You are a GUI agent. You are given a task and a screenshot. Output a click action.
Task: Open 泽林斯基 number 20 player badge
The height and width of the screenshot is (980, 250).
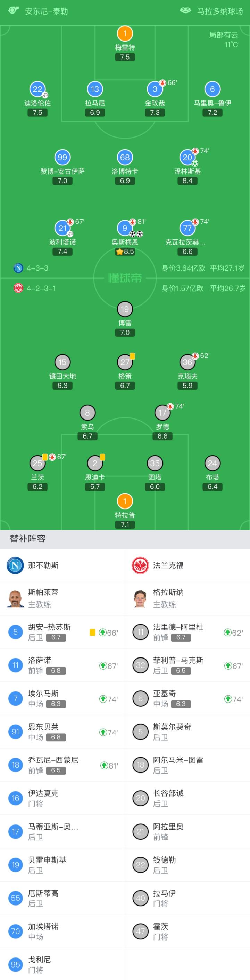click(x=187, y=157)
